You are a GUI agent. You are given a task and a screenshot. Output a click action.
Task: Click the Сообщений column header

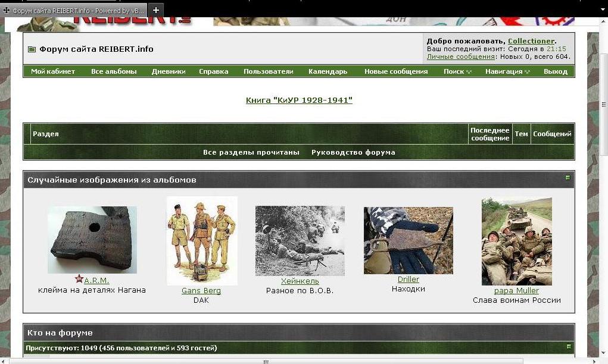point(552,134)
